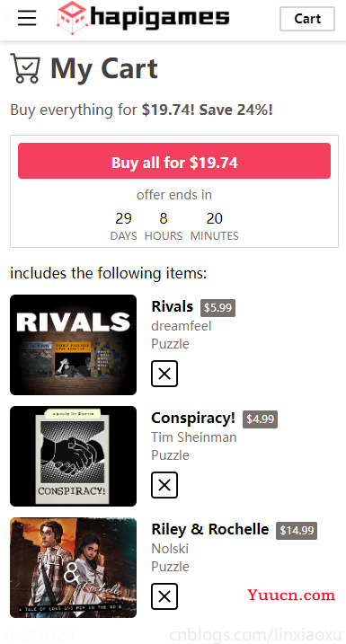Click the $14.99 price tag
Image resolution: width=346 pixels, height=644 pixels.
pyautogui.click(x=297, y=530)
